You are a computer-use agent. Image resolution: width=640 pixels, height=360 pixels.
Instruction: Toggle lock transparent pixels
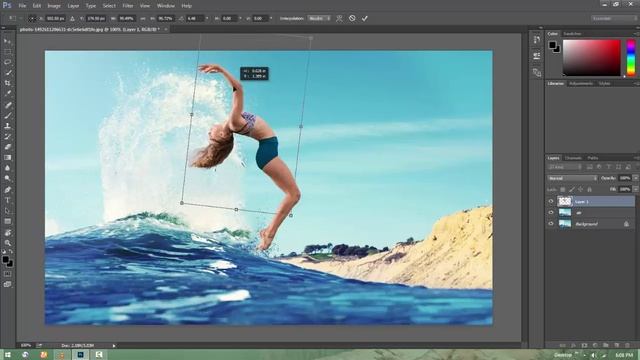pyautogui.click(x=562, y=189)
